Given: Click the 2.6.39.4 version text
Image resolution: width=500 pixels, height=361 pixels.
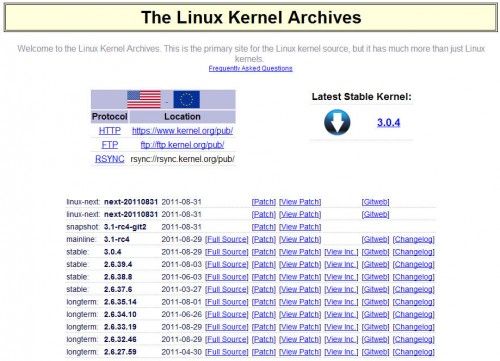Looking at the screenshot, I should [x=118, y=264].
